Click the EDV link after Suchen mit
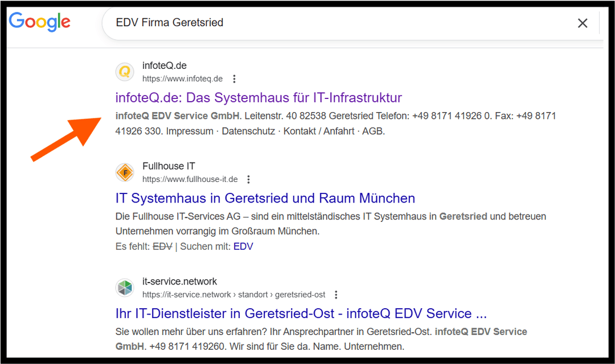Image resolution: width=615 pixels, height=364 pixels. click(x=243, y=246)
